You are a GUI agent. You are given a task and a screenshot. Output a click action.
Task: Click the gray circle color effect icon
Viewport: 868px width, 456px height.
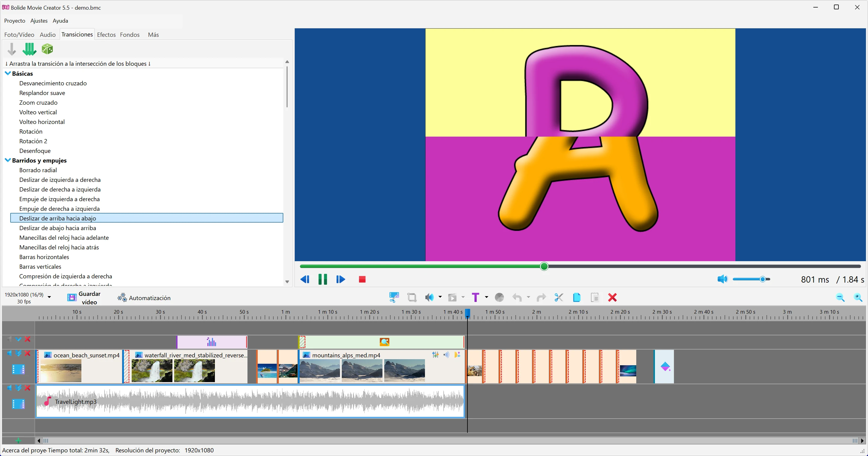click(x=499, y=297)
